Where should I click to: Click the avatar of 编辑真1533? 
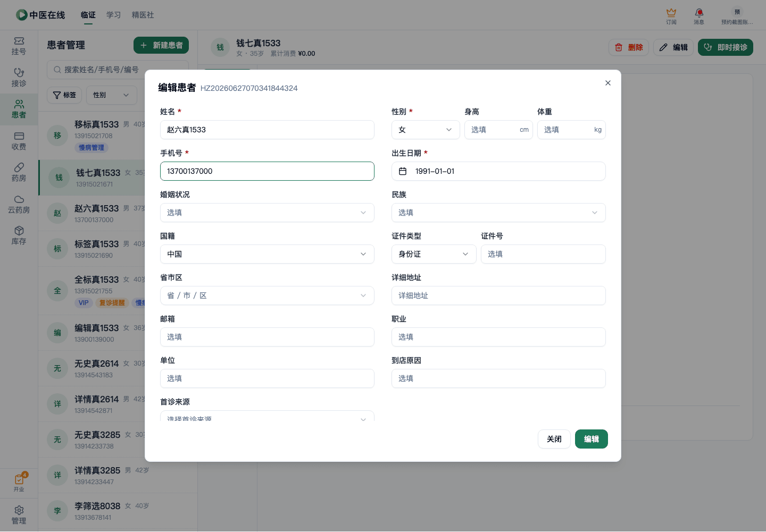57,333
